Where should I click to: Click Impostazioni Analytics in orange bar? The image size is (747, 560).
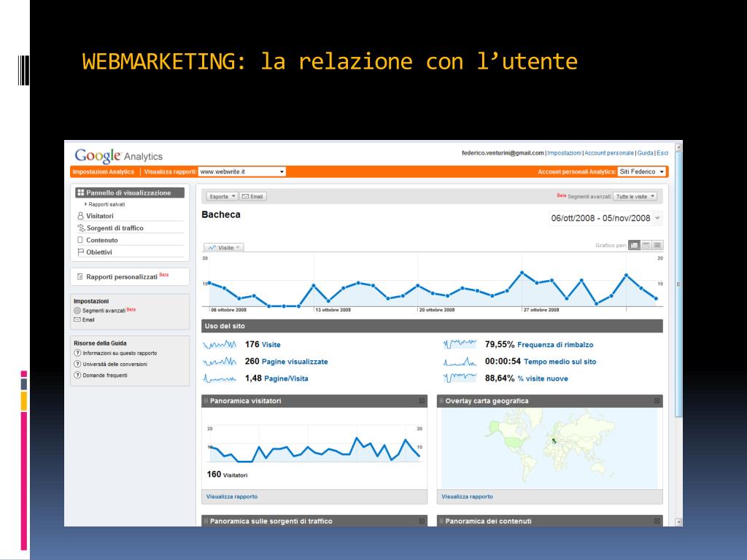[104, 172]
